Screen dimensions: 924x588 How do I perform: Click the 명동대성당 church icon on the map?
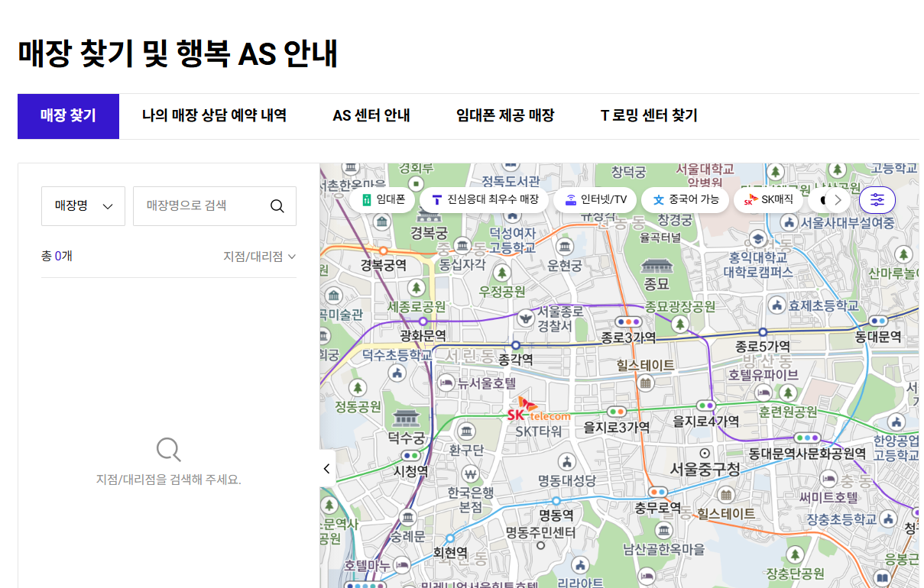(566, 462)
